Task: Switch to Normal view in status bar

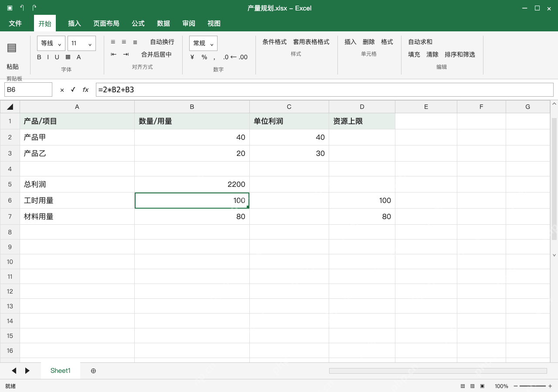Action: click(463, 386)
